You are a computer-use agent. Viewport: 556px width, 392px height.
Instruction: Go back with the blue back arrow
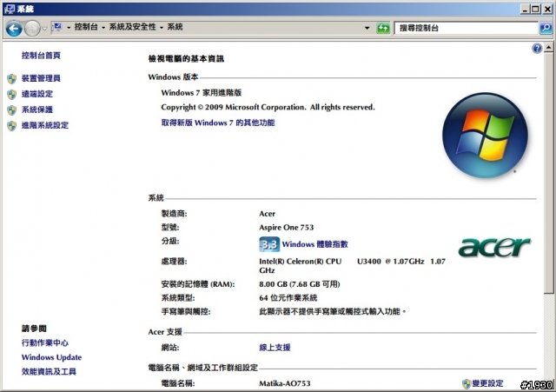coord(14,29)
